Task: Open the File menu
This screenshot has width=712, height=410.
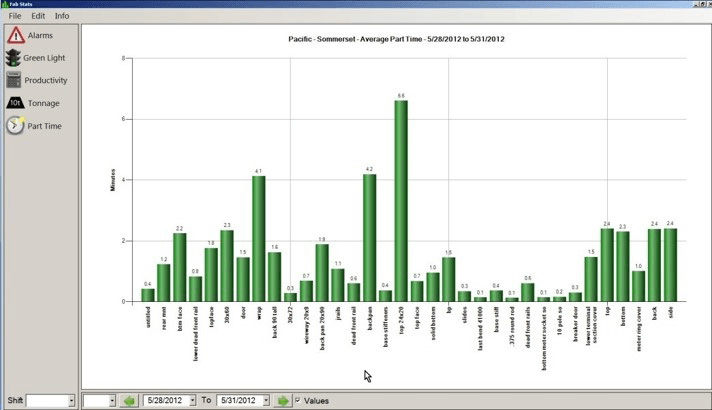Action: tap(14, 16)
